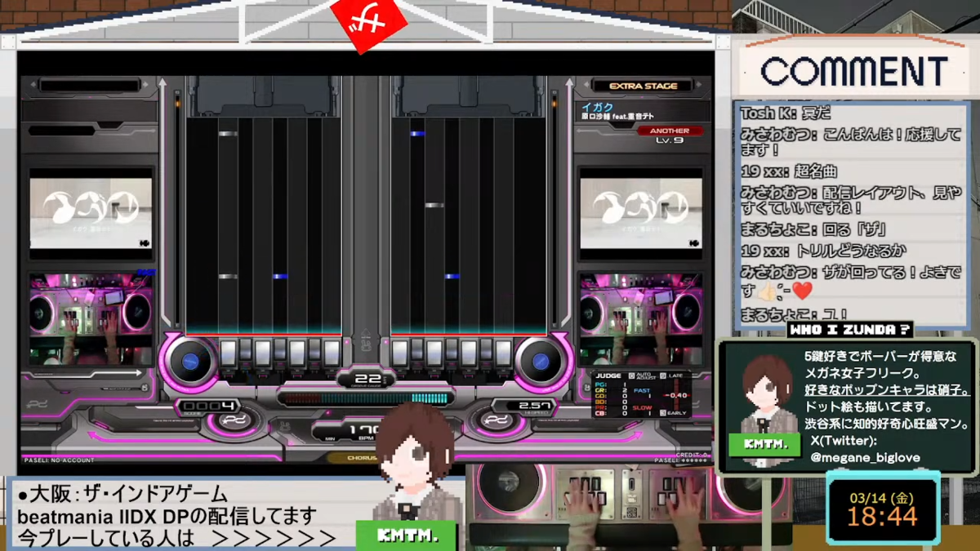Image resolution: width=980 pixels, height=551 pixels.
Task: Open the left hand-cam thumbnail in game
Action: (91, 319)
